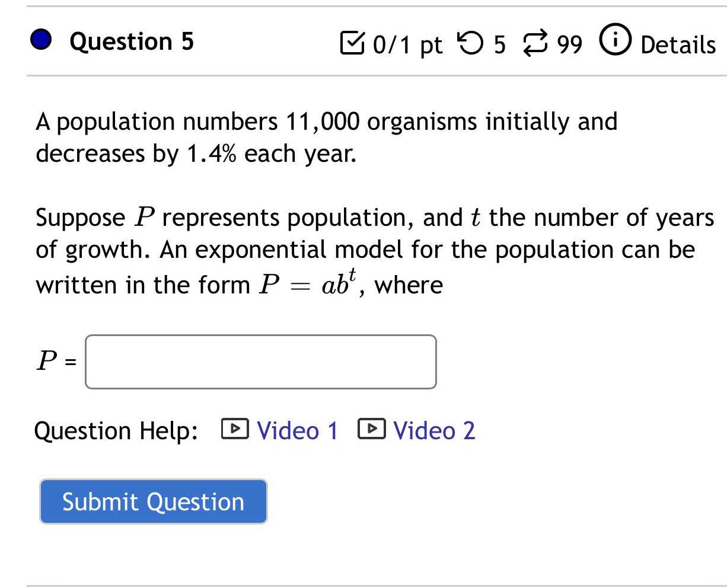Image resolution: width=727 pixels, height=588 pixels.
Task: Open the Video 2 help link
Action: pyautogui.click(x=435, y=430)
